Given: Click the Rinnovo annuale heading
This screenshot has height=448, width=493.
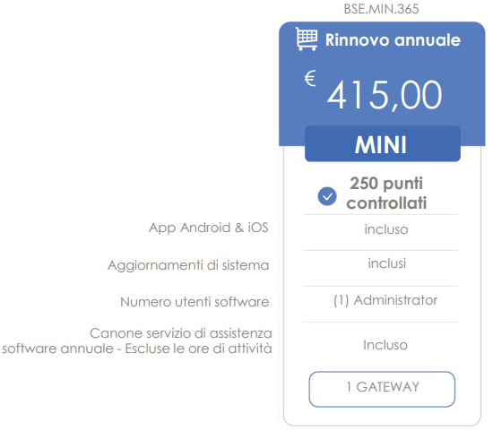Looking at the screenshot, I should click(393, 40).
